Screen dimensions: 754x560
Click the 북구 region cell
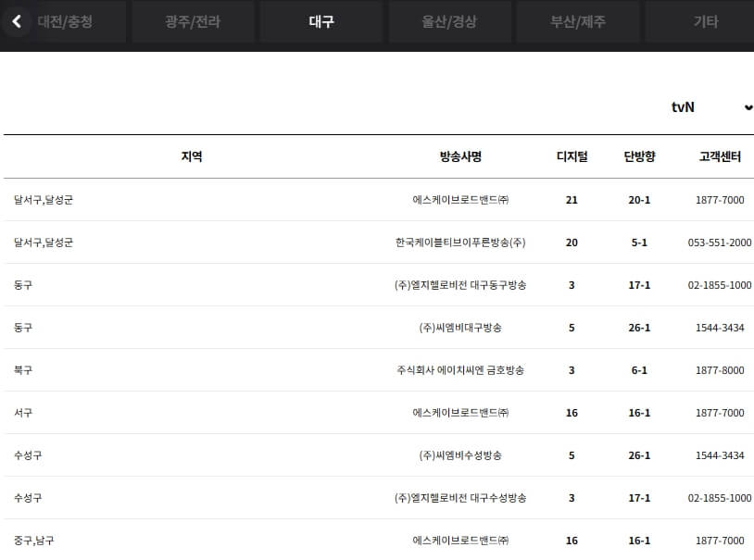22,370
